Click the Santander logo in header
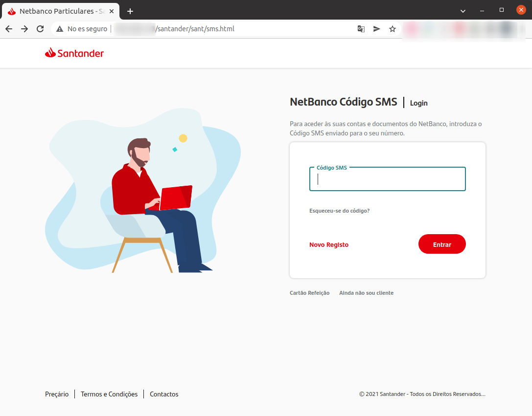This screenshot has height=416, width=532. coord(74,53)
